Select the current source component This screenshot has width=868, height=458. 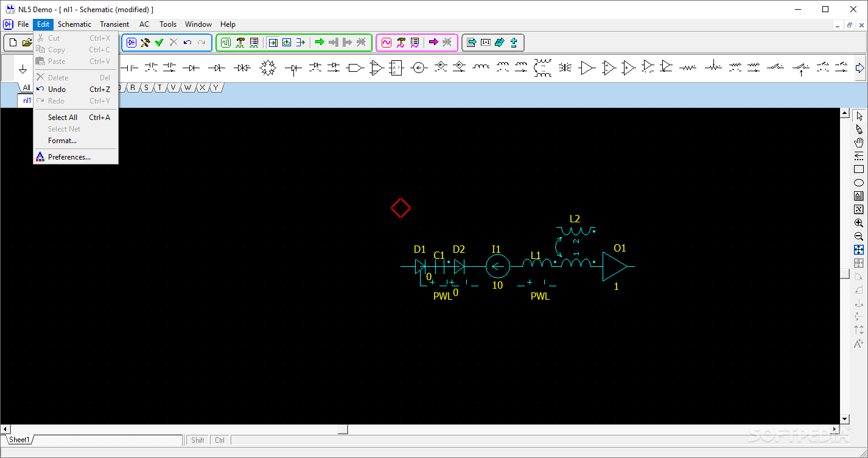[418, 68]
